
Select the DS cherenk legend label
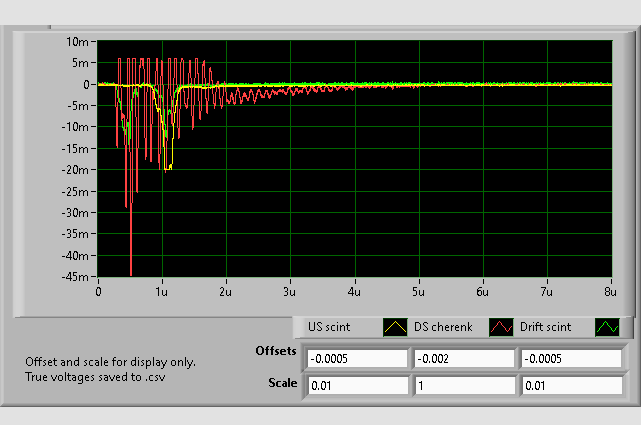coord(442,327)
